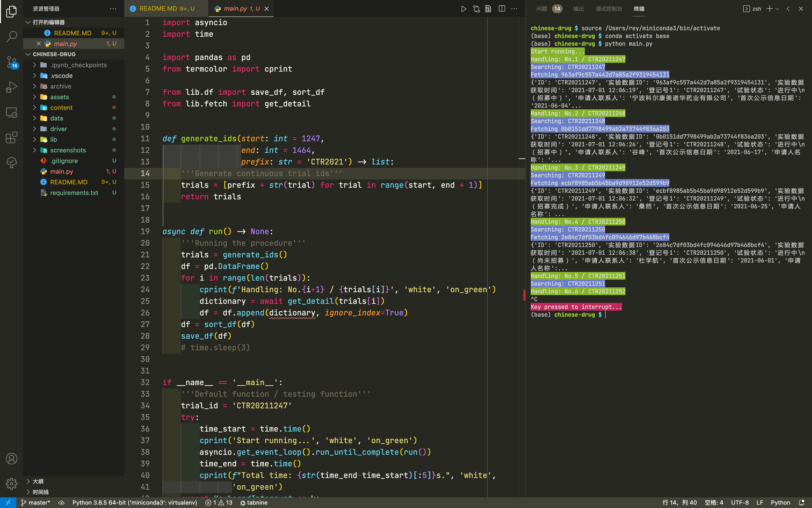The height and width of the screenshot is (508, 812).
Task: Open the Output panel tab
Action: [x=579, y=9]
